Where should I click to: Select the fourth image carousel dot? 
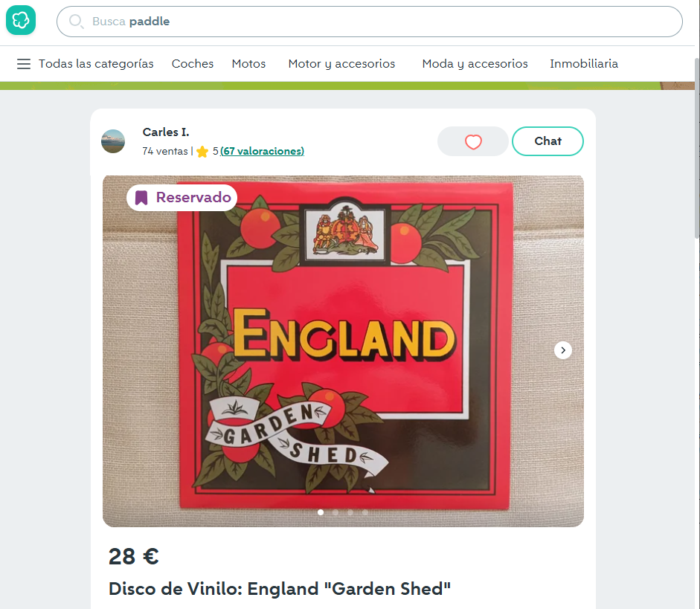(x=365, y=512)
